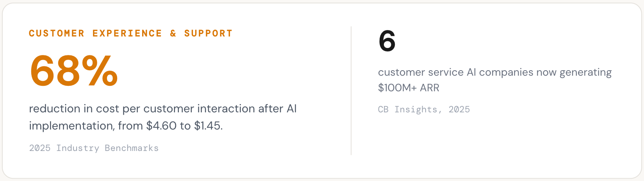Image resolution: width=644 pixels, height=181 pixels.
Task: Select the large orange 68% figure
Action: tap(73, 71)
